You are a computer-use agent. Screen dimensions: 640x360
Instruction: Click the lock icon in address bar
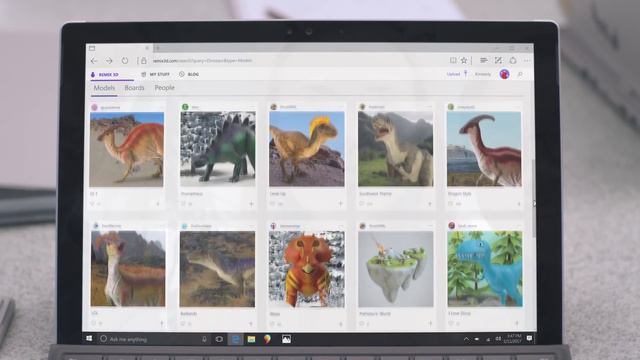click(x=143, y=61)
